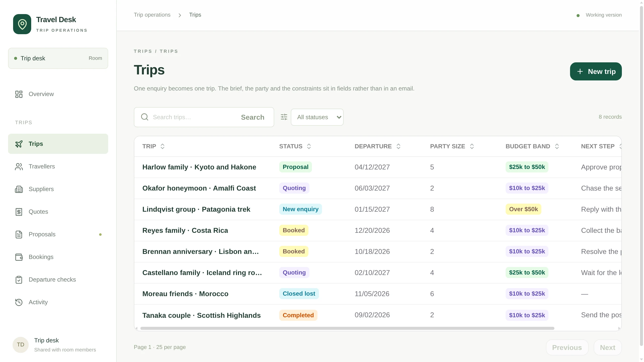Open Okafor honeymoon · Amalfi Coast trip
644x362 pixels.
(x=199, y=188)
